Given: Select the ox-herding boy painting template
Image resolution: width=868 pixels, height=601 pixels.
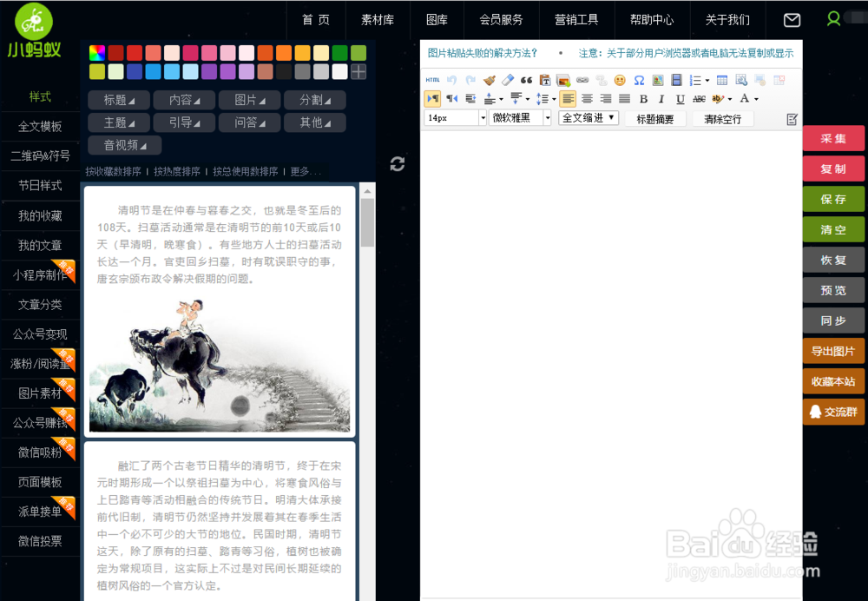Looking at the screenshot, I should coord(220,311).
